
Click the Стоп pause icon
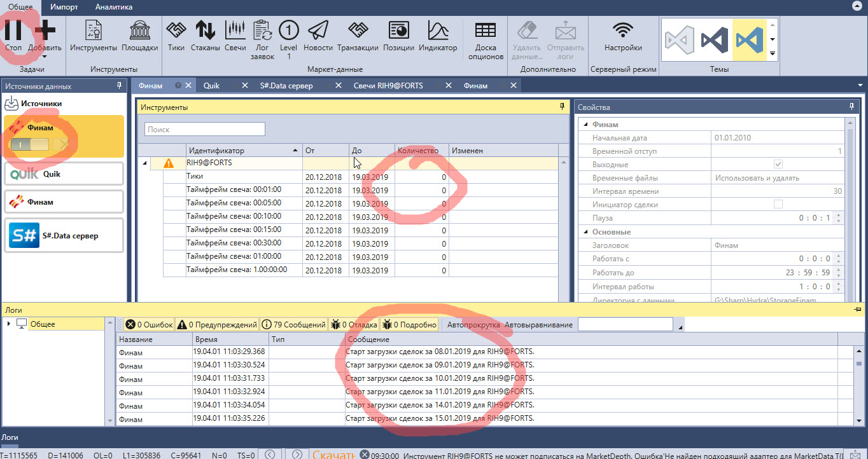(x=13, y=30)
